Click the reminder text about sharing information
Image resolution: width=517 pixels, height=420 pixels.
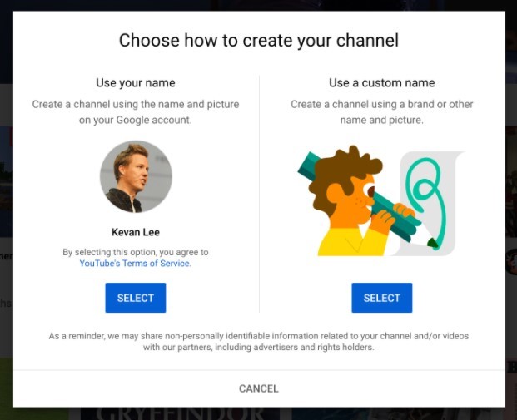(x=259, y=341)
